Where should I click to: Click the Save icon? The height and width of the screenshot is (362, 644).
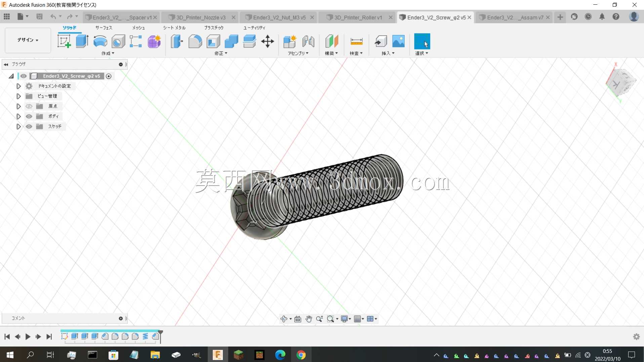(39, 16)
